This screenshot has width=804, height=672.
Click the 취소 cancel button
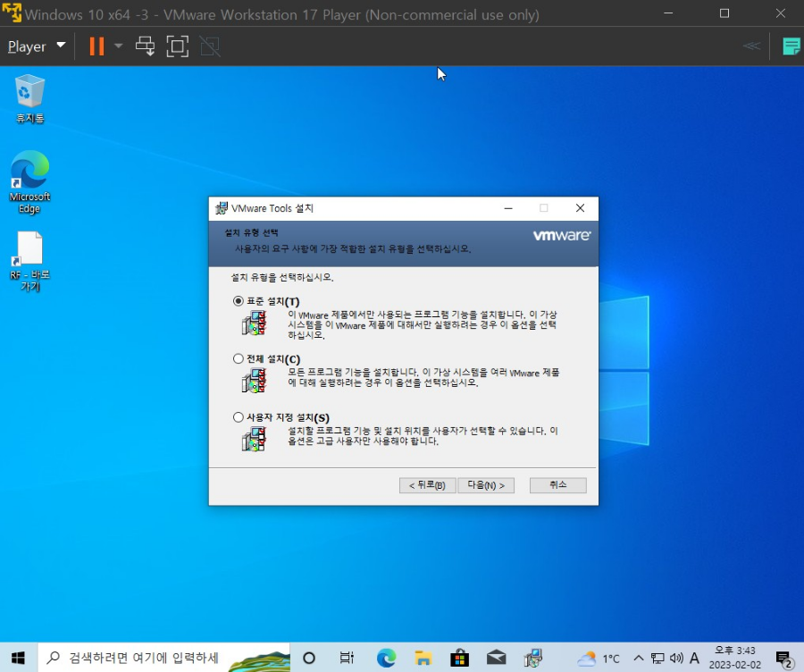coord(557,485)
